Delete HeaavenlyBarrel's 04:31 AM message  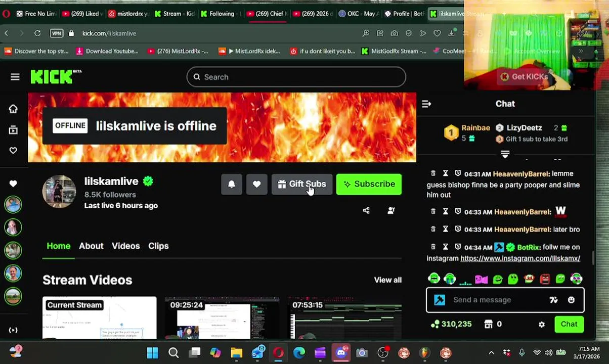point(433,173)
